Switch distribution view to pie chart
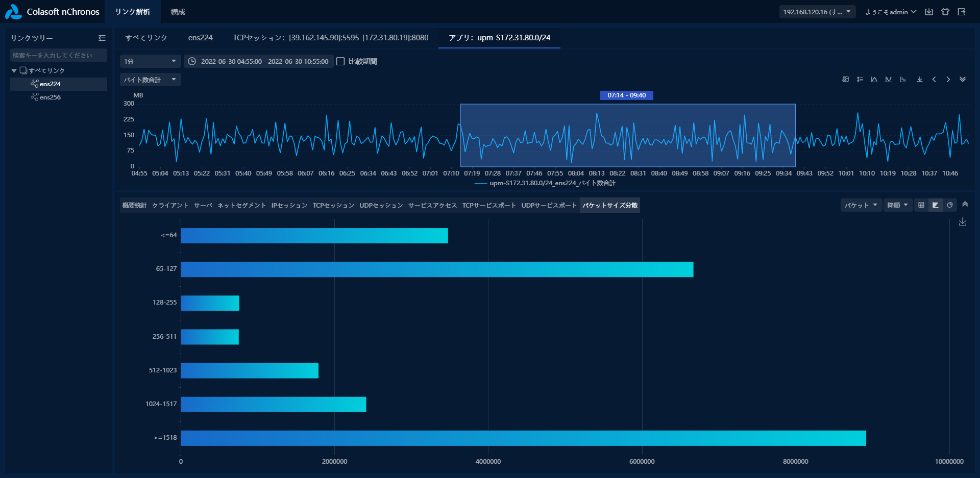The image size is (980, 478). (950, 205)
